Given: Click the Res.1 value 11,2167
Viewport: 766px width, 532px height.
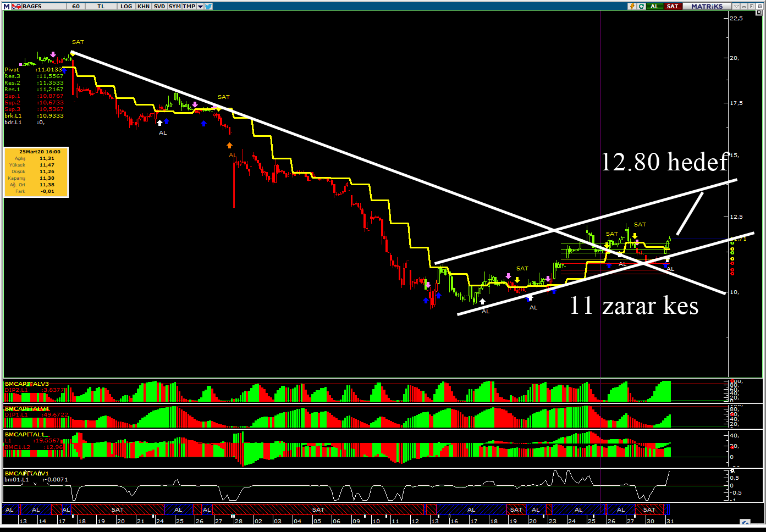Looking at the screenshot, I should pyautogui.click(x=50, y=90).
